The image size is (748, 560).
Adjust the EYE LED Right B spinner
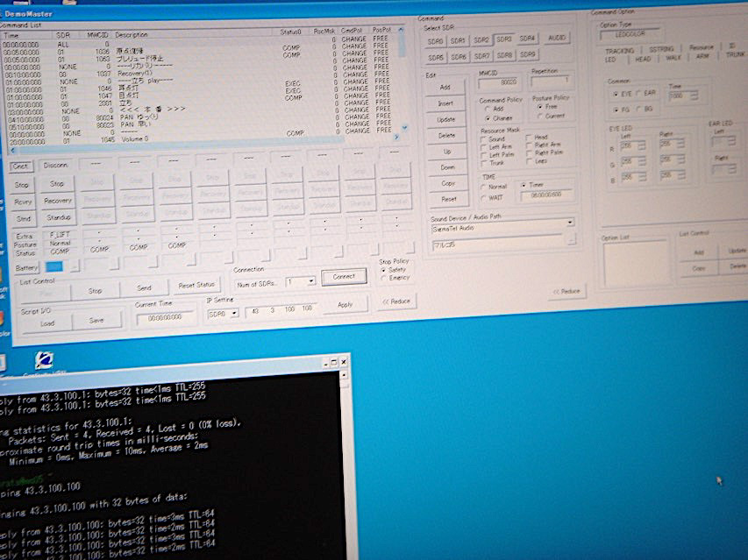pos(680,175)
